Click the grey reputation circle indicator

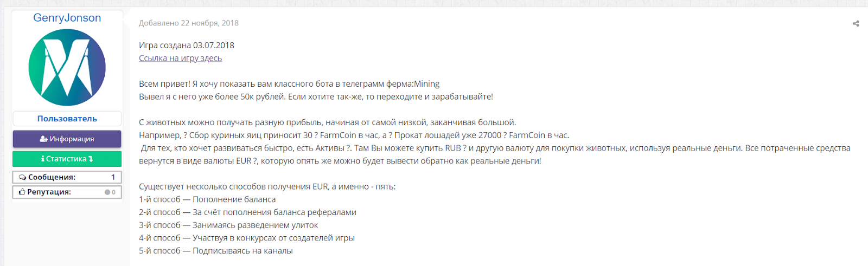point(107,192)
